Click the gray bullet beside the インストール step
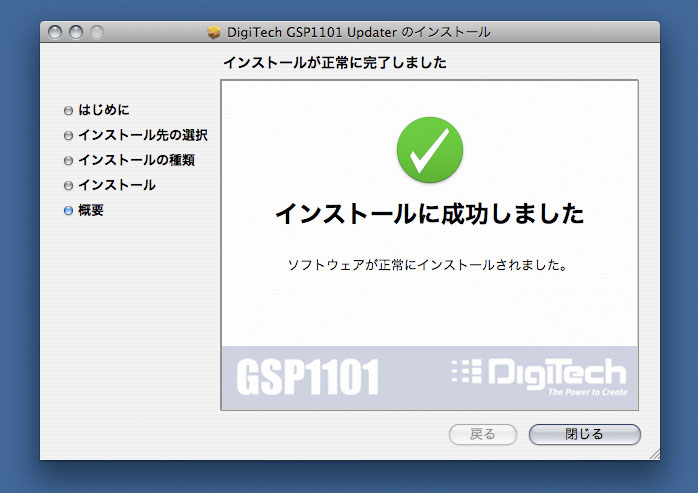 (x=68, y=185)
